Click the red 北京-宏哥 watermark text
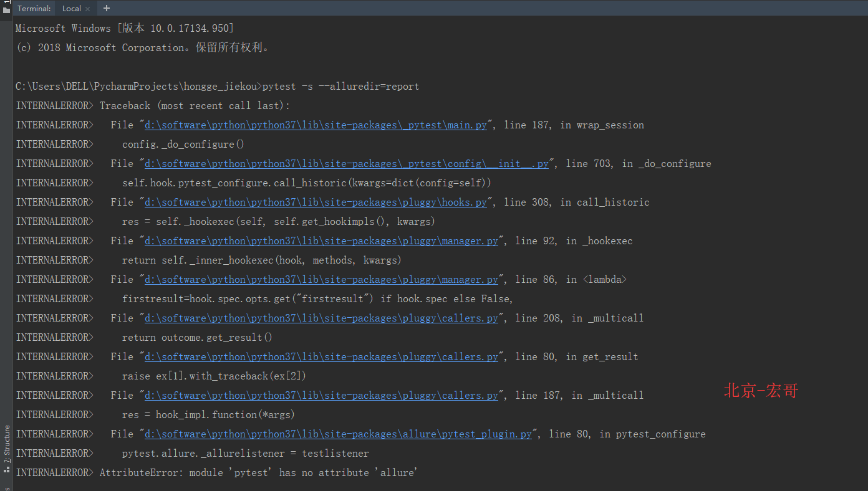The image size is (868, 491). click(x=761, y=391)
